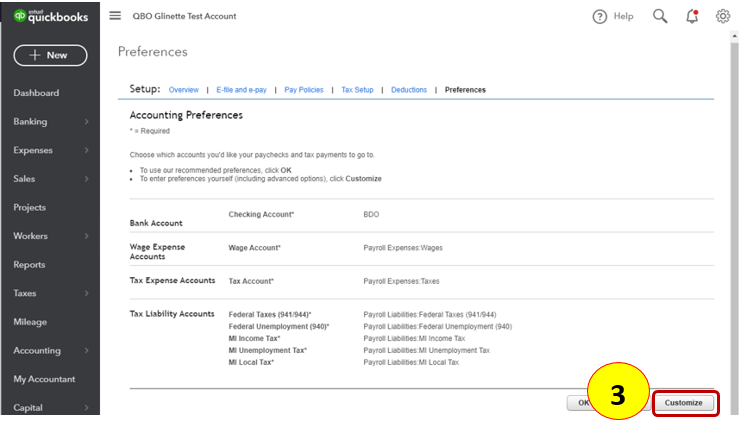
Task: Expand the Expenses submenu arrow
Action: pos(87,150)
